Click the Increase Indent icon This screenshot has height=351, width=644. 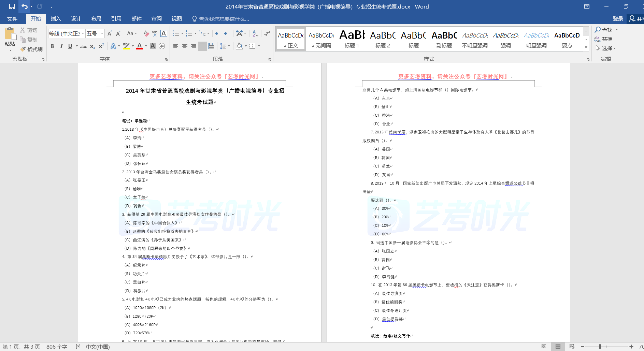point(227,33)
